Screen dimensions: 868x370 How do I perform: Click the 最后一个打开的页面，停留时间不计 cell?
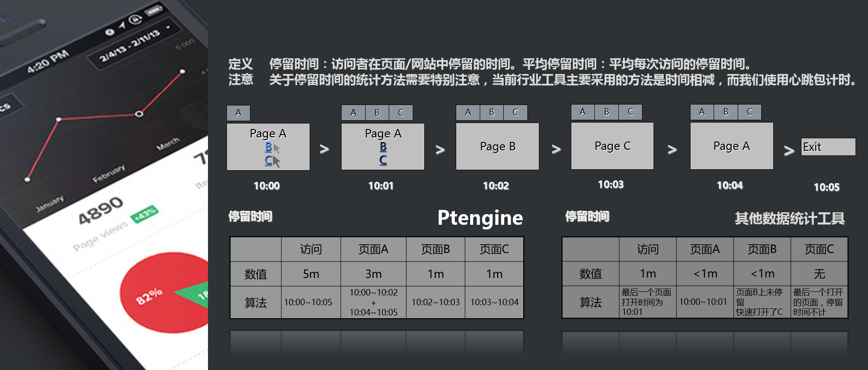pos(819,302)
